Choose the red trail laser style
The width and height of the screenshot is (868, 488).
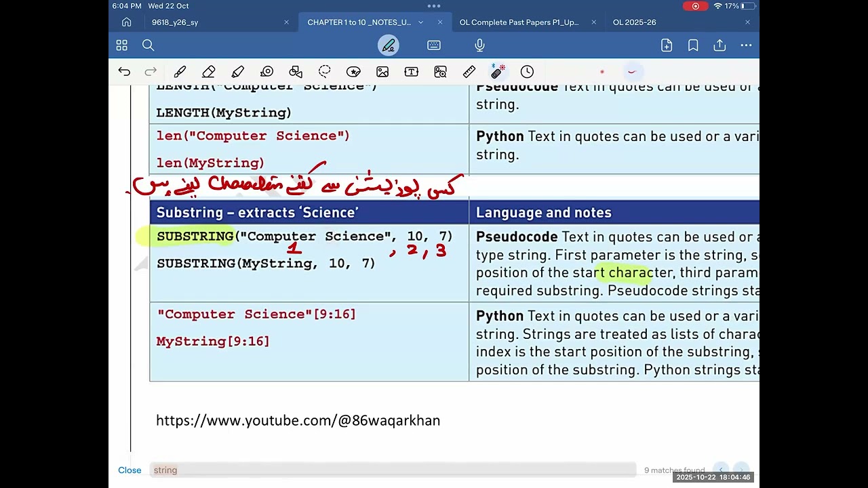[x=631, y=72]
